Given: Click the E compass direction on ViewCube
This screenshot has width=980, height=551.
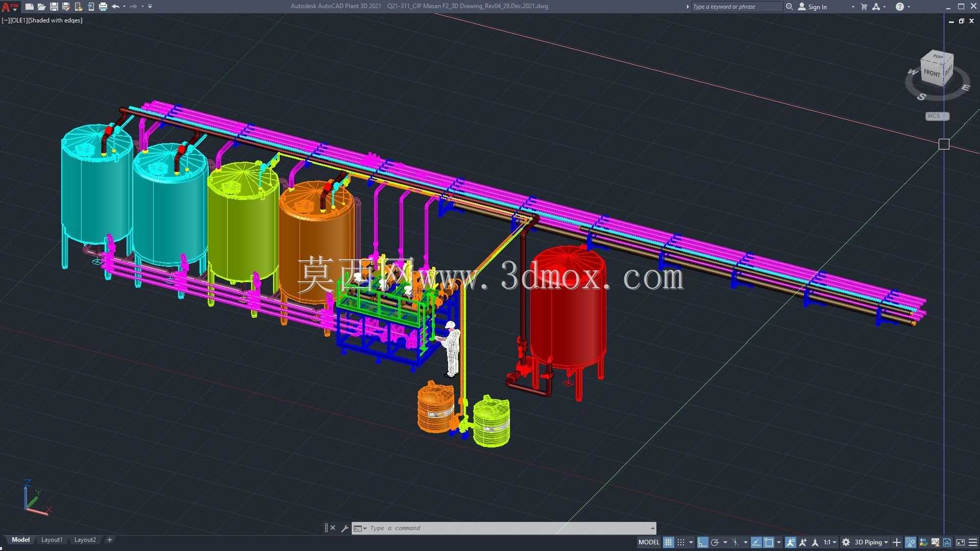Looking at the screenshot, I should pyautogui.click(x=965, y=88).
